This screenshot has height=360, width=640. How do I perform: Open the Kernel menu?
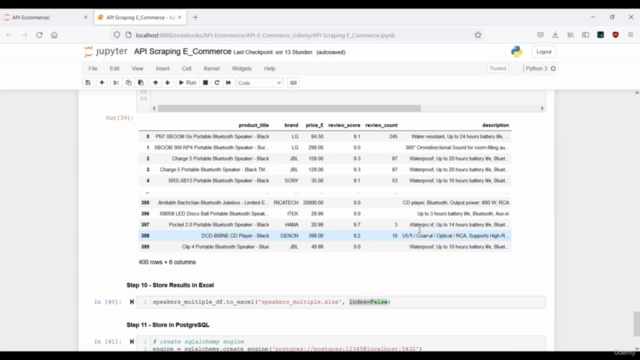pyautogui.click(x=211, y=69)
